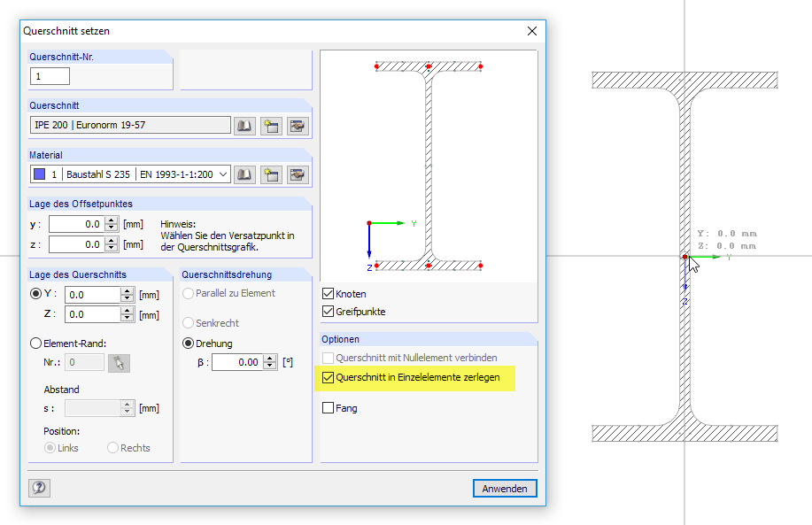
Task: Select the Links position radio button
Action: click(50, 448)
